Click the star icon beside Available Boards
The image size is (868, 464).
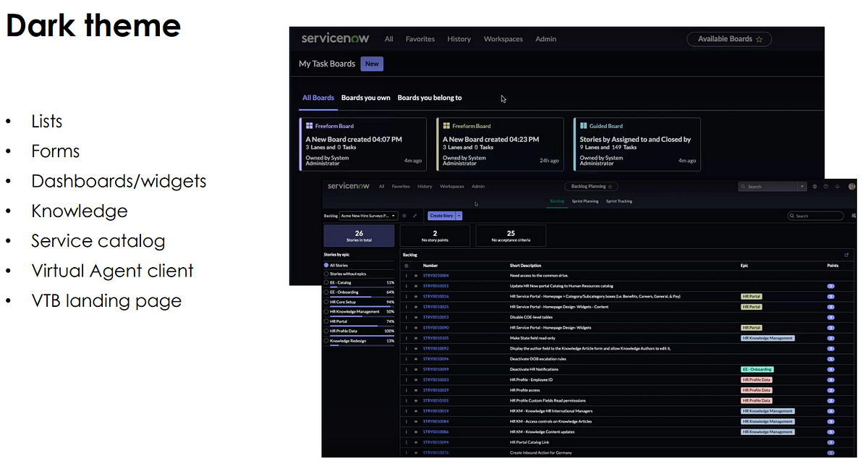point(759,40)
